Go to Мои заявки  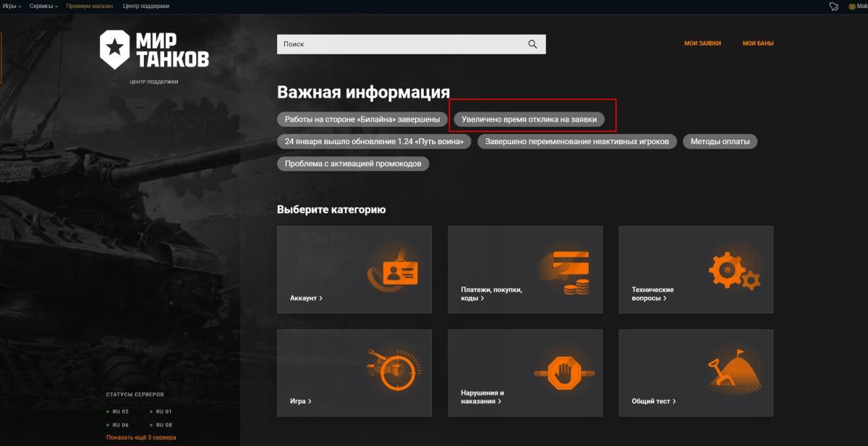[702, 43]
